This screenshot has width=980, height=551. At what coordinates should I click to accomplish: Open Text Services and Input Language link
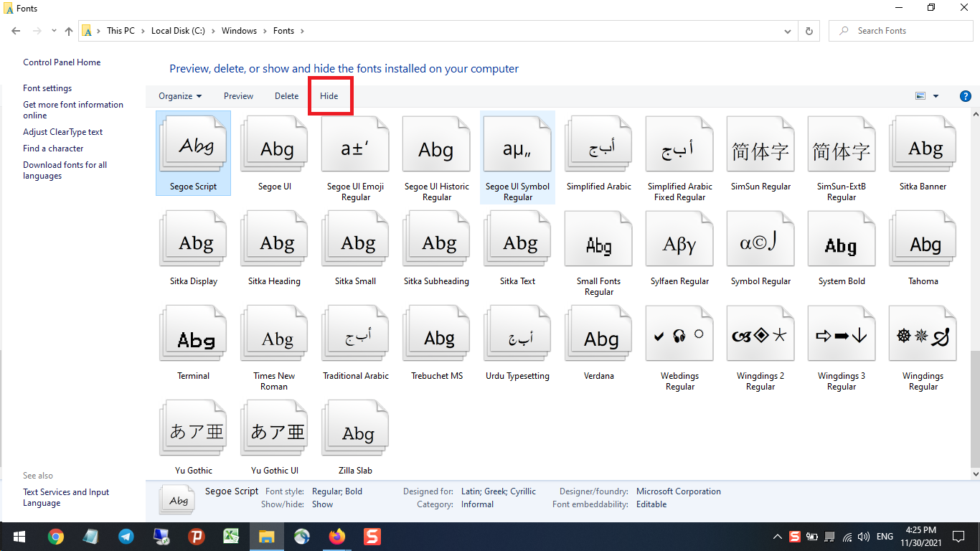coord(66,497)
